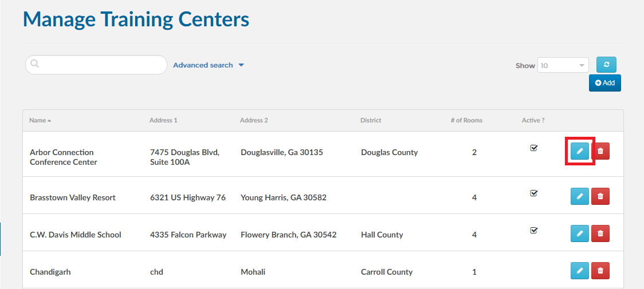Toggle Active checkbox for C.W. Davis
This screenshot has height=289, width=644.
534,230
